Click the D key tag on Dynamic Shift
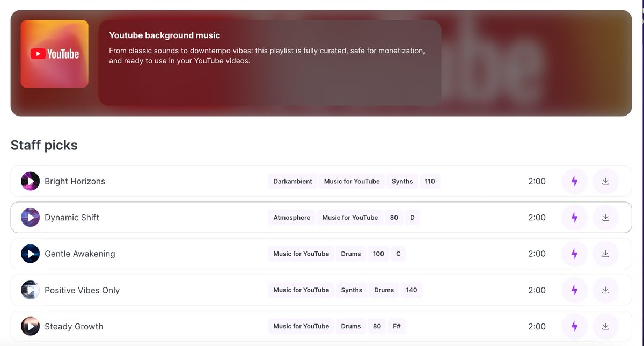 [412, 218]
